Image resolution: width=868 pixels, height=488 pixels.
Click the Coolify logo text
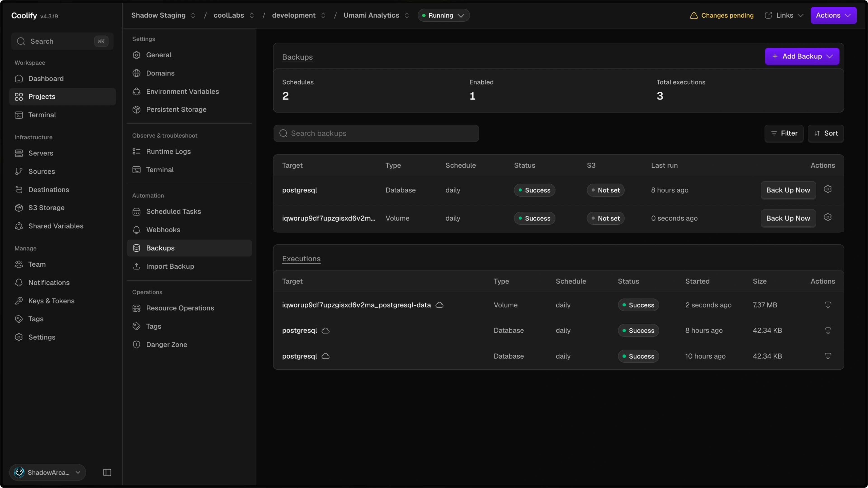pyautogui.click(x=24, y=16)
